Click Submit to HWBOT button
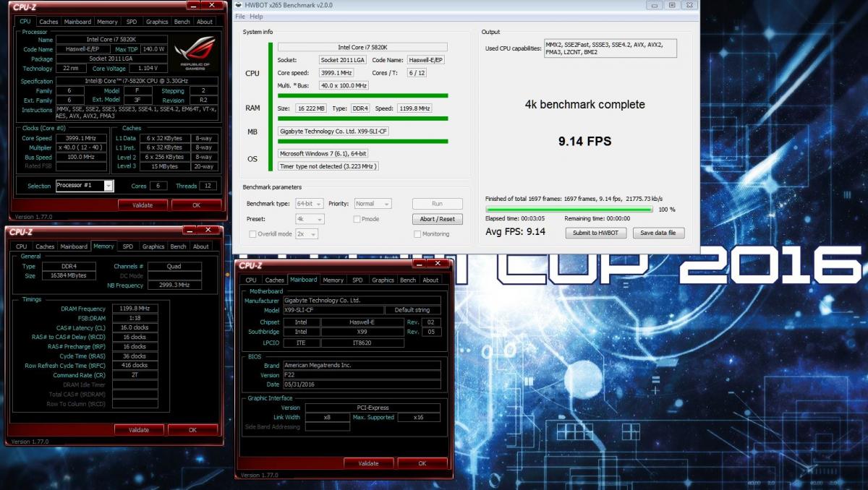868x490 pixels. point(596,233)
